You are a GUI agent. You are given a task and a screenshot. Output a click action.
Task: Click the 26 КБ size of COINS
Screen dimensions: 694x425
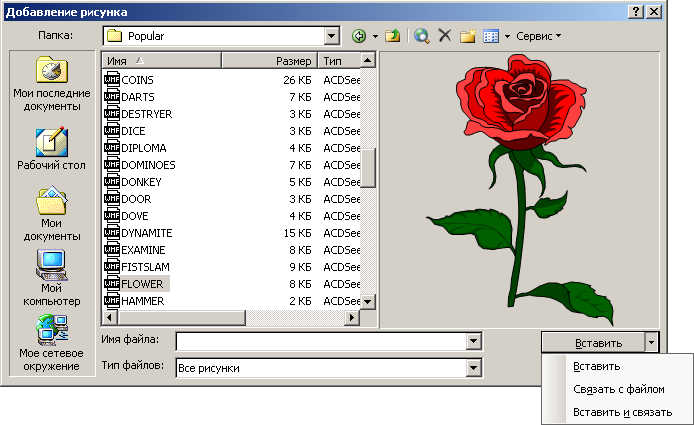pyautogui.click(x=297, y=80)
